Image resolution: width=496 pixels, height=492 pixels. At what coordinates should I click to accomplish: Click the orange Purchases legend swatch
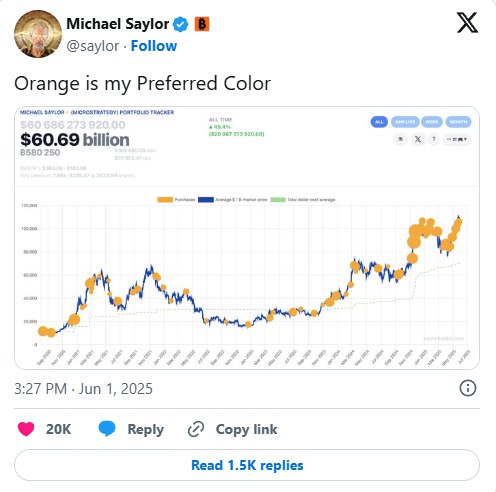pos(165,200)
